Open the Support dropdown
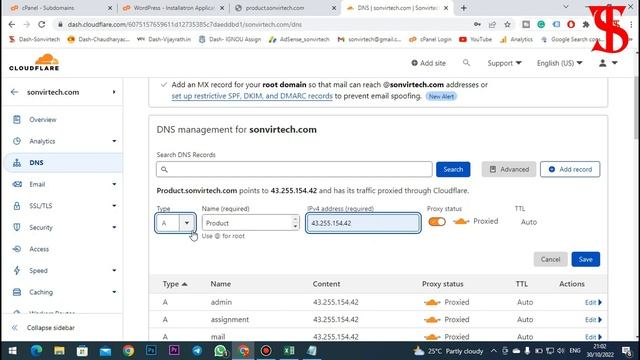This screenshot has width=640, height=360. tap(504, 63)
